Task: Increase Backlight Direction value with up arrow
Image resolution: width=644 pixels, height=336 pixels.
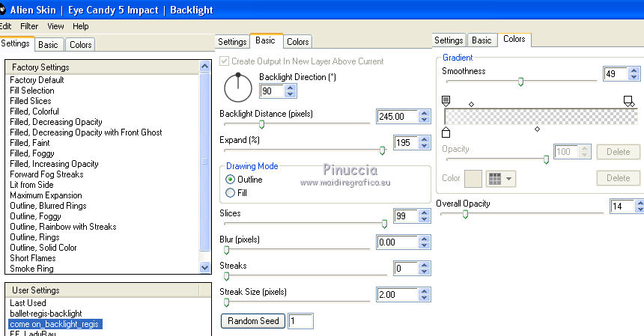Action: (291, 88)
